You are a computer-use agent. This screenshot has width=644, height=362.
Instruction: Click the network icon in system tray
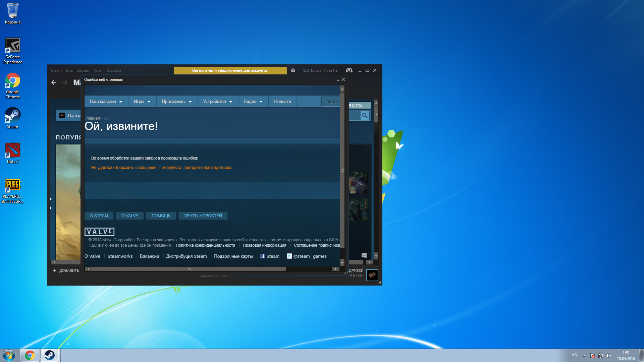(x=600, y=355)
